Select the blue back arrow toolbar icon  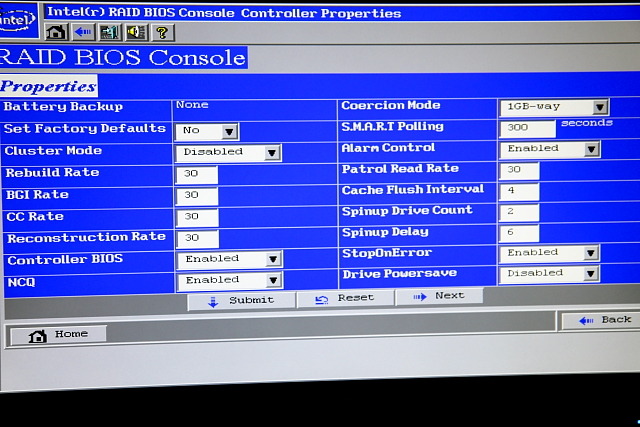[x=84, y=32]
